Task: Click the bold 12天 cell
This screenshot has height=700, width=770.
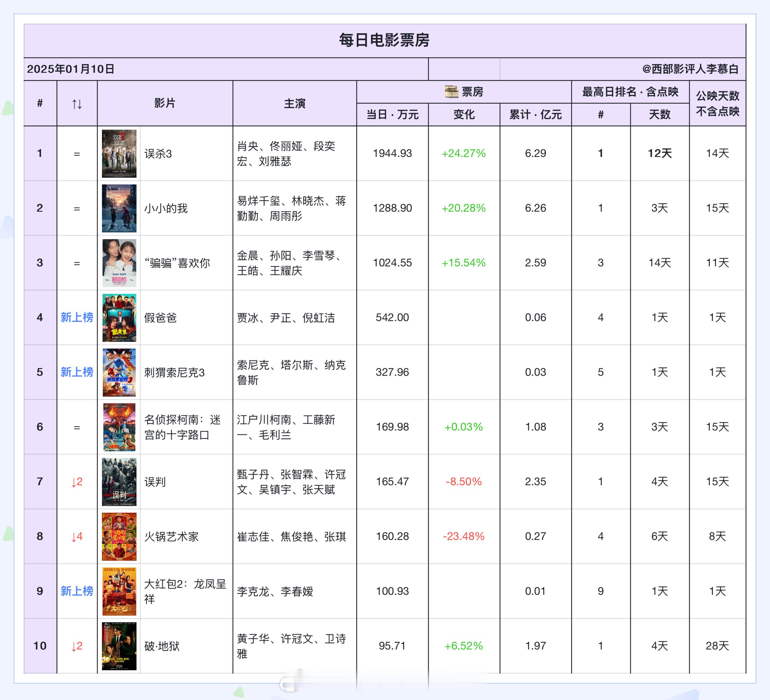Action: coord(660,154)
